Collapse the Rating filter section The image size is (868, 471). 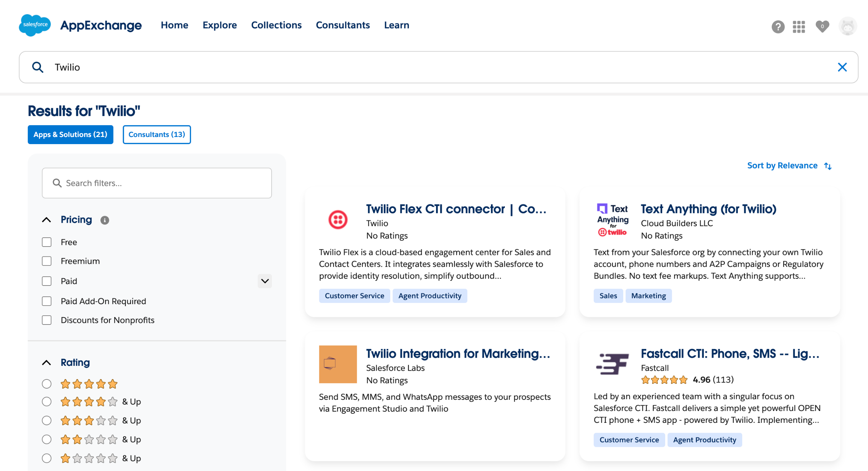click(x=47, y=363)
